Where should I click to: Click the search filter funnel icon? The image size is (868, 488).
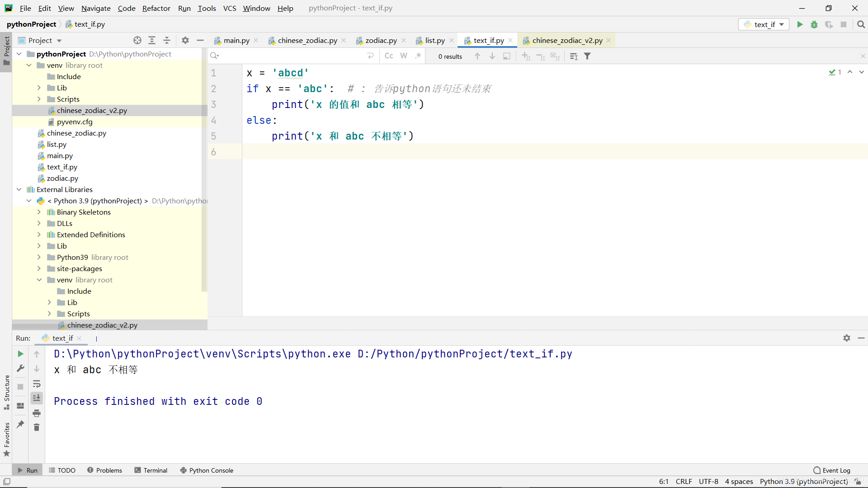tap(587, 56)
